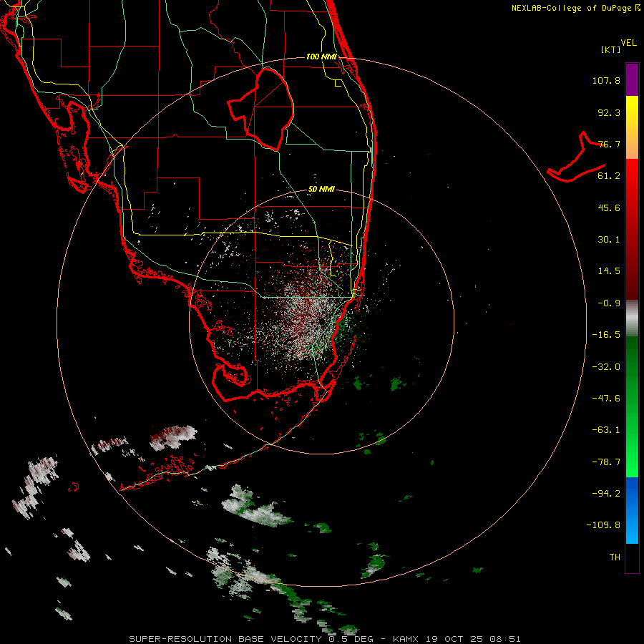Image resolution: width=644 pixels, height=644 pixels.
Task: Pick the gray near-zero segment of color bar
Action: [632, 318]
